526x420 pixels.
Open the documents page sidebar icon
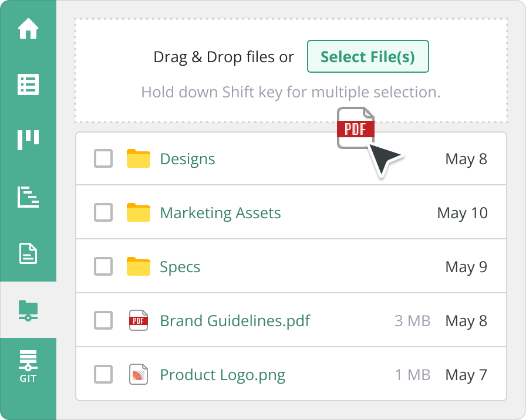[x=28, y=253]
